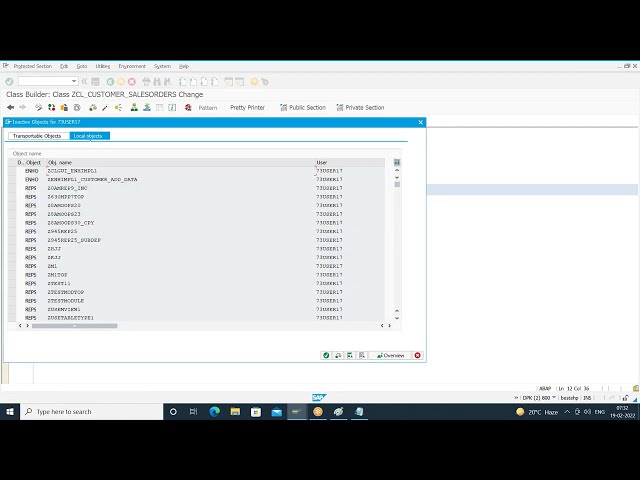
Task: Open the System menu
Action: [162, 66]
